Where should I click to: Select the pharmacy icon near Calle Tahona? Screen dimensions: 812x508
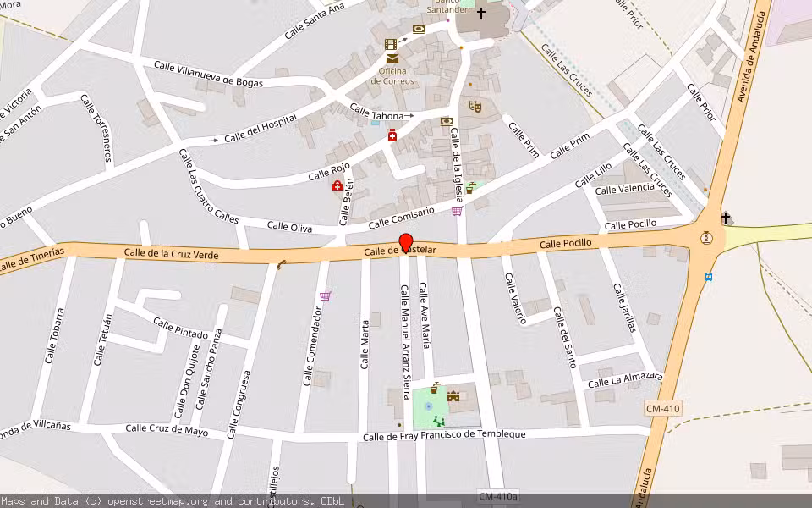point(392,135)
